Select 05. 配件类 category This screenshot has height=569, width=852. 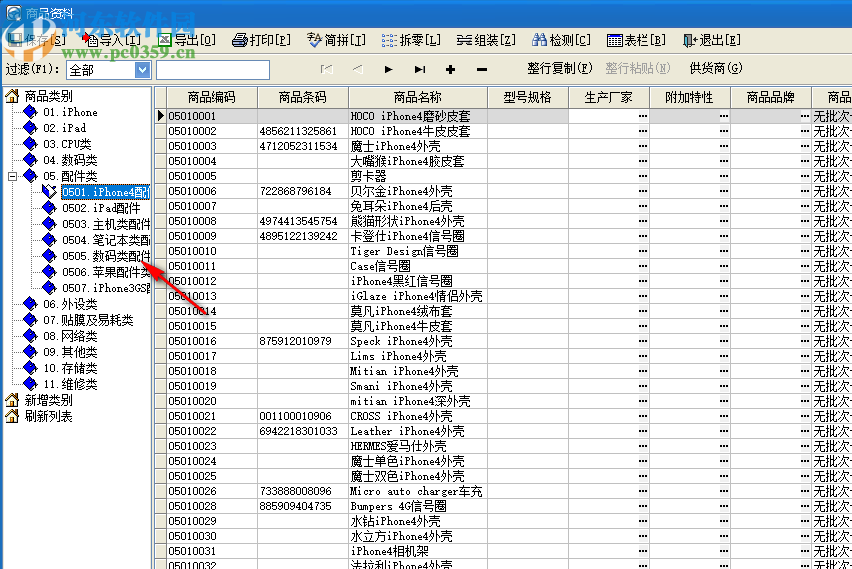[70, 176]
